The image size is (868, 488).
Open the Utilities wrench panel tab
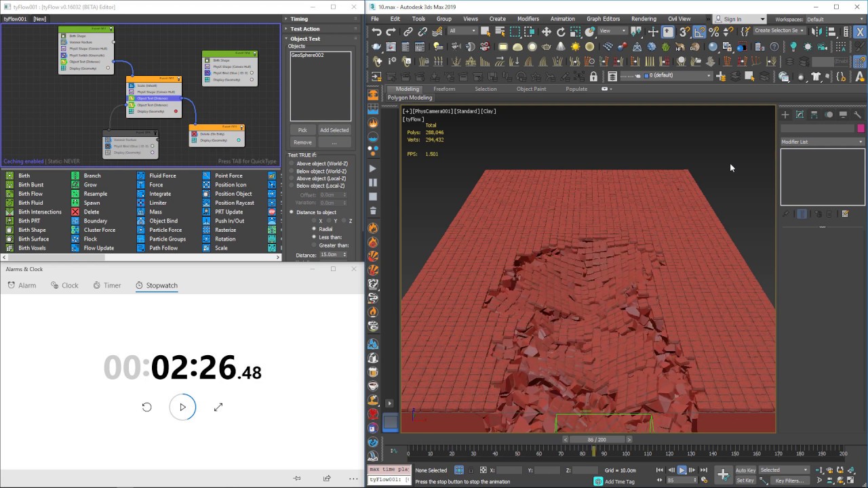(857, 115)
